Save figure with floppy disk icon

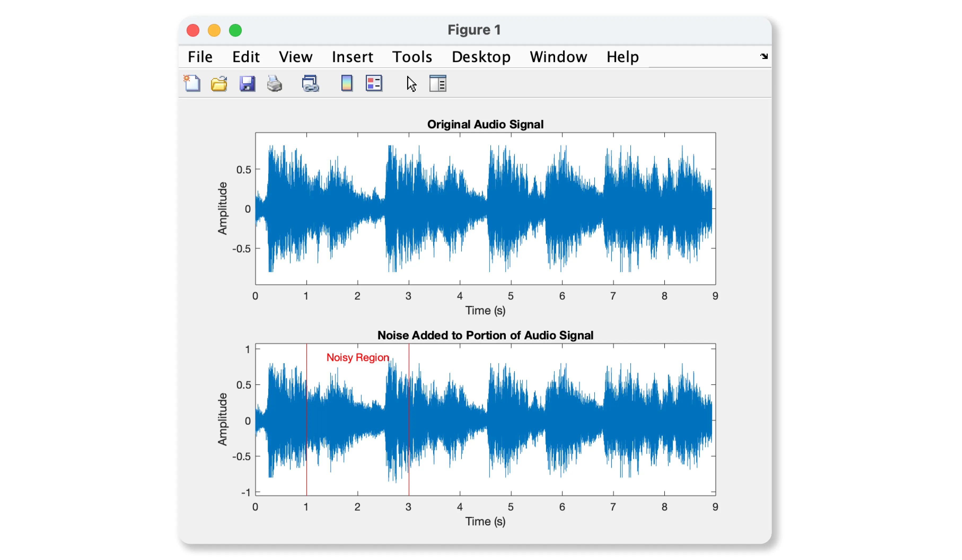(x=247, y=83)
